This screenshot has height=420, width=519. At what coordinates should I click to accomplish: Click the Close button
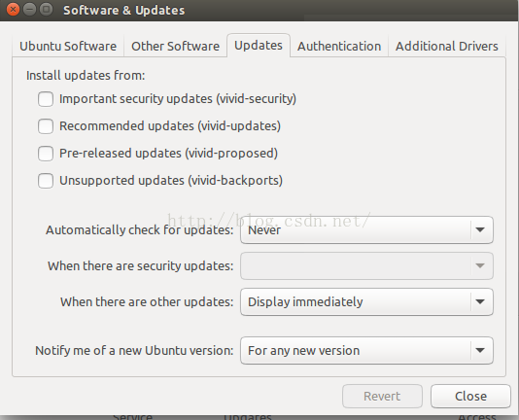pos(470,396)
